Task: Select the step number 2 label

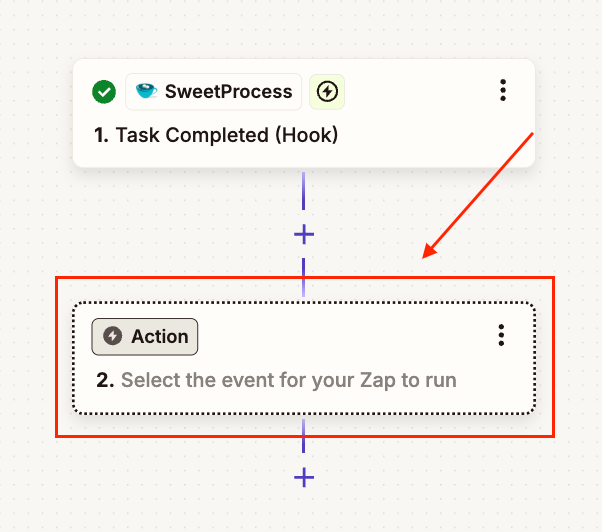Action: click(104, 380)
